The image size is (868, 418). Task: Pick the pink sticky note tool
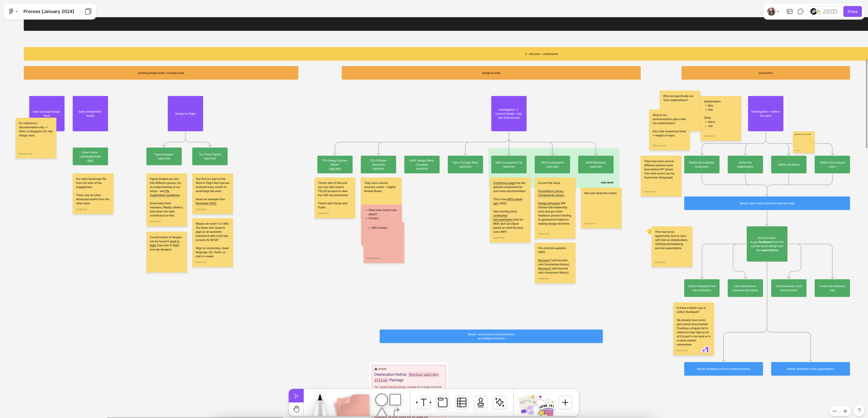click(x=352, y=405)
